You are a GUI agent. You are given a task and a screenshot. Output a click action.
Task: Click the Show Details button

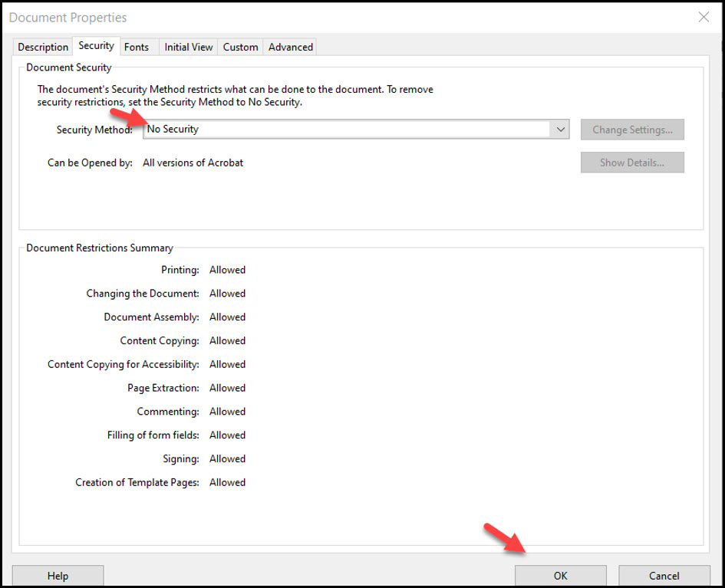tap(632, 163)
